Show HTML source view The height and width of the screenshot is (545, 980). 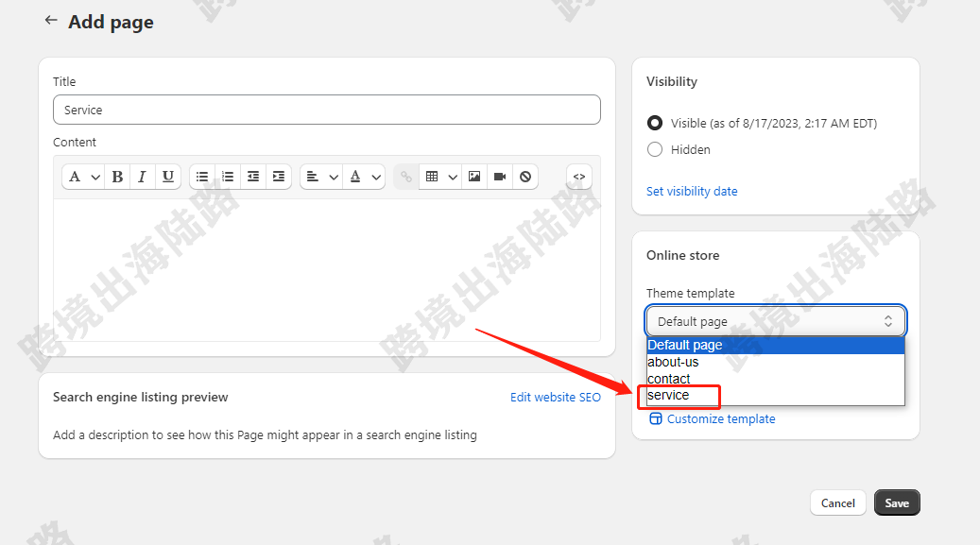click(579, 177)
